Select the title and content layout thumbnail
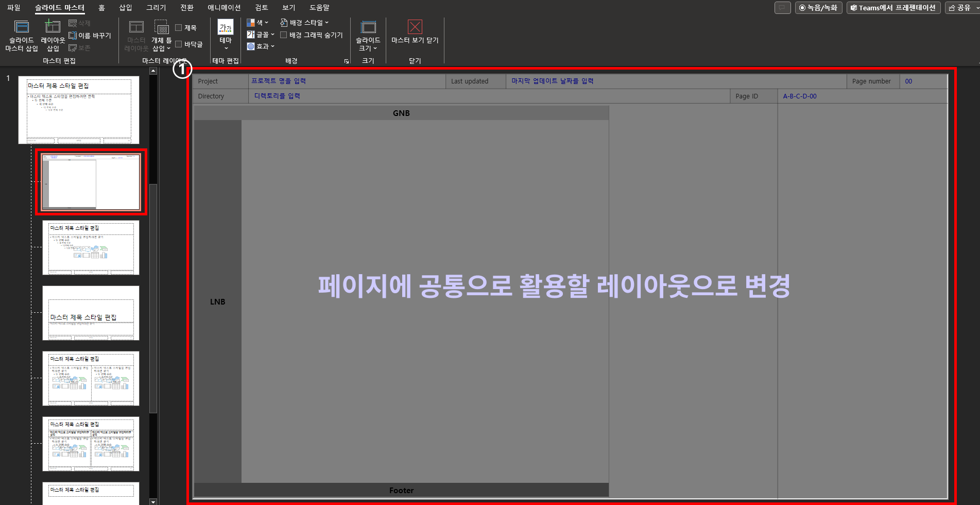Viewport: 980px width, 505px height. coord(91,247)
